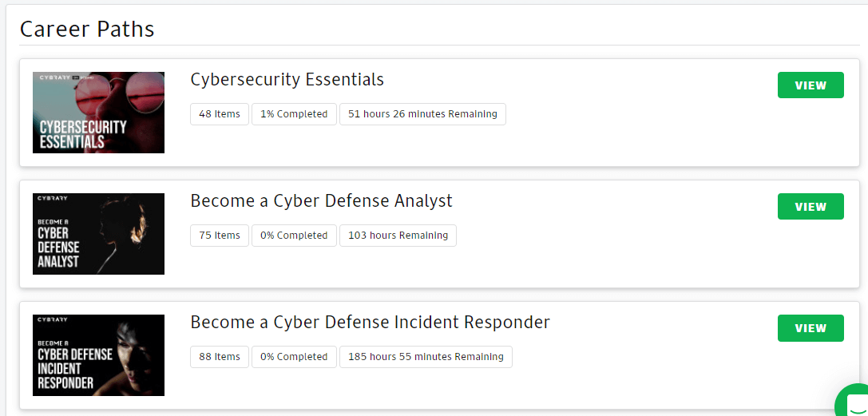The height and width of the screenshot is (416, 868).
Task: Select the 1% Completed badge
Action: [294, 114]
